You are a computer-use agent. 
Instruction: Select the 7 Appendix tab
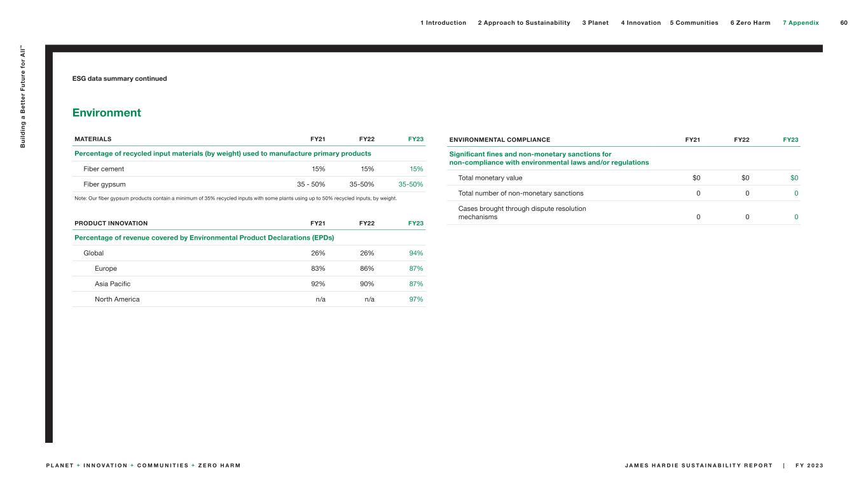(x=800, y=23)
